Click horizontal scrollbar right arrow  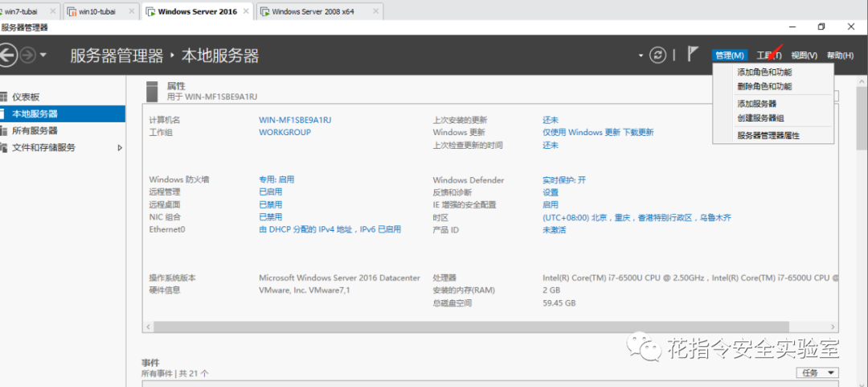(x=833, y=327)
